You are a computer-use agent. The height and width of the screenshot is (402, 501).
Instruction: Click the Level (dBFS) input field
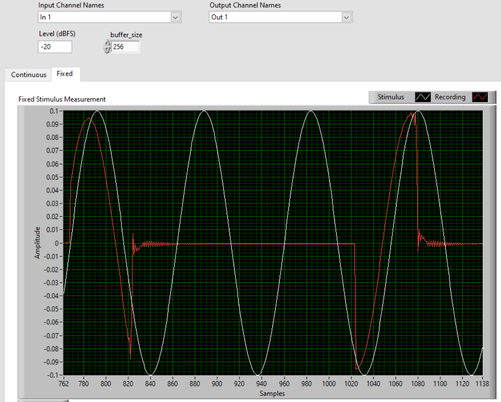coord(55,47)
